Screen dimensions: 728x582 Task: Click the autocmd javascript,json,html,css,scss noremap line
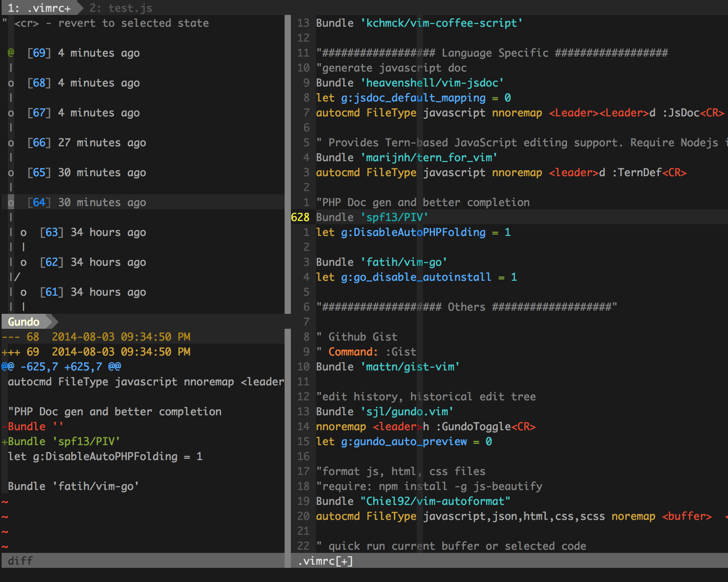coord(522,516)
